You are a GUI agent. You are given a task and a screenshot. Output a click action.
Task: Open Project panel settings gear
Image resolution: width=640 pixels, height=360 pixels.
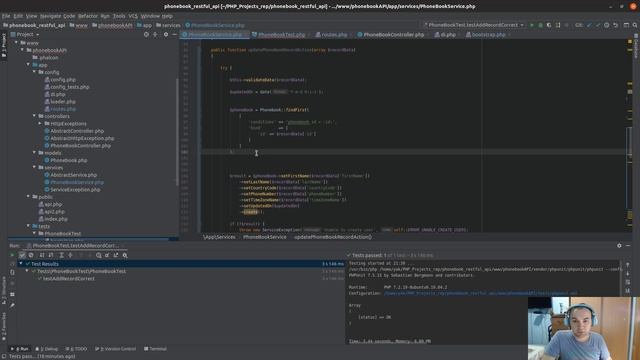[166, 35]
